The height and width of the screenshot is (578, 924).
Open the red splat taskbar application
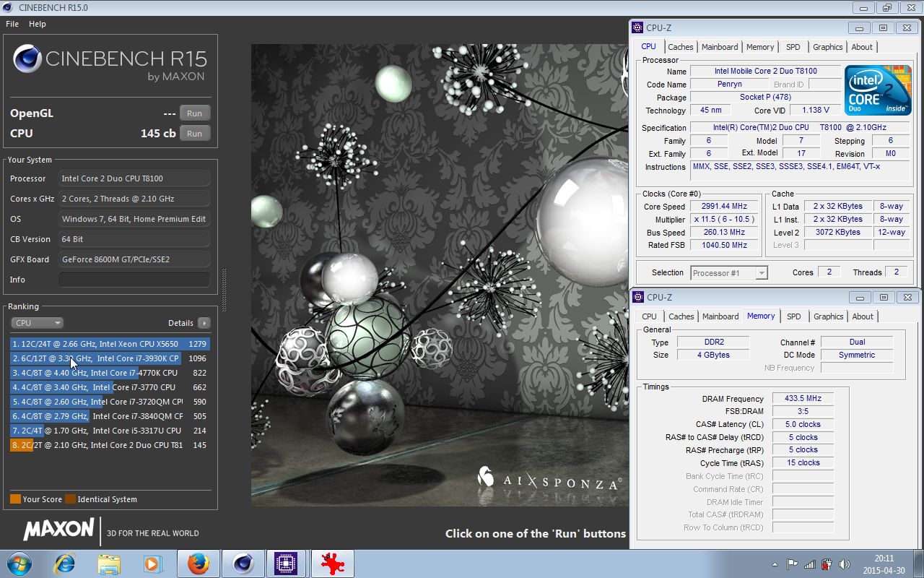point(333,564)
